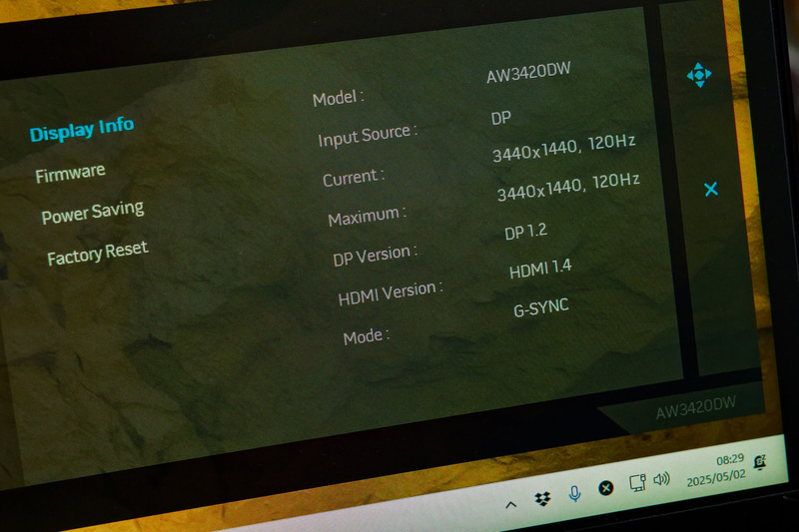
Task: Open the network display tray icon
Action: point(637,483)
